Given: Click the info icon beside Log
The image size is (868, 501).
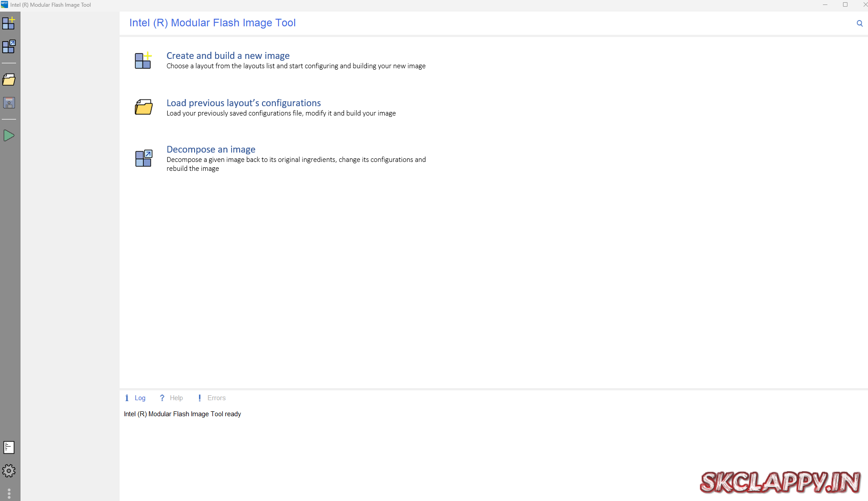Looking at the screenshot, I should [127, 398].
